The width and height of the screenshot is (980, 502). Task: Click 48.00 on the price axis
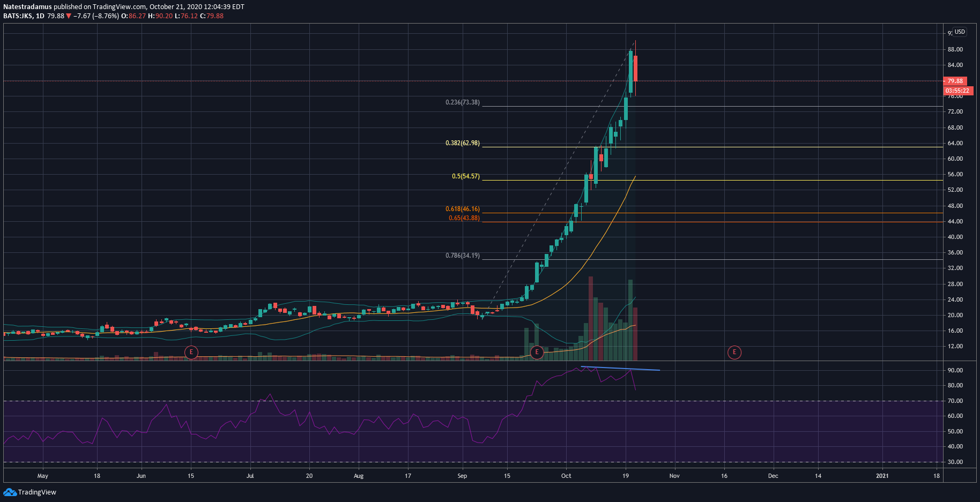pyautogui.click(x=955, y=206)
